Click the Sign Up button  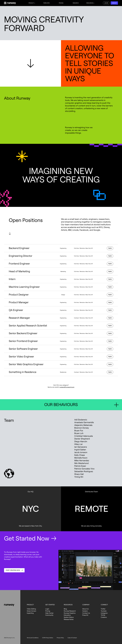pos(114,3)
